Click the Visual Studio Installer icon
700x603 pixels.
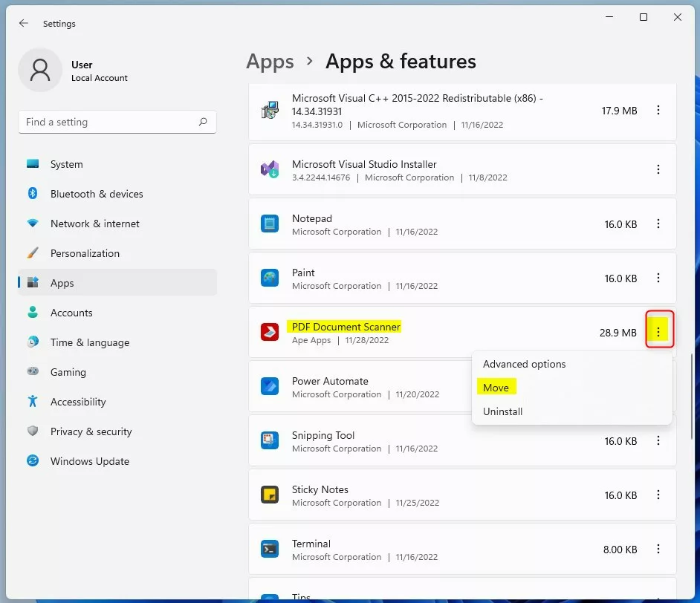pos(270,169)
